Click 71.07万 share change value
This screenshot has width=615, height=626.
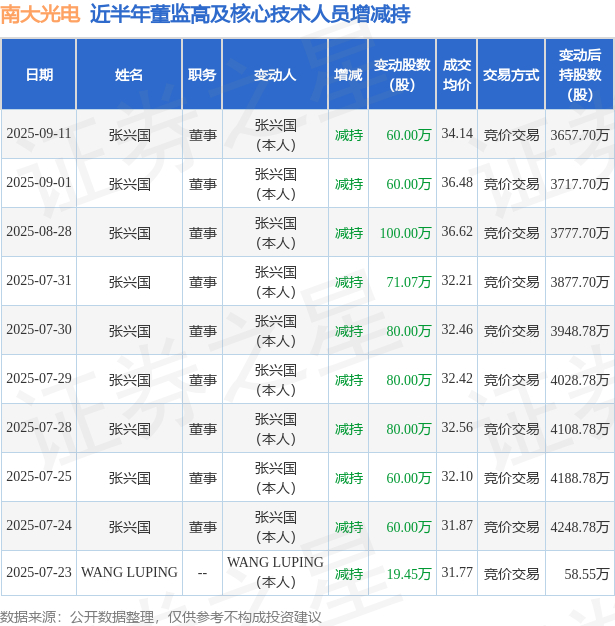pos(409,282)
